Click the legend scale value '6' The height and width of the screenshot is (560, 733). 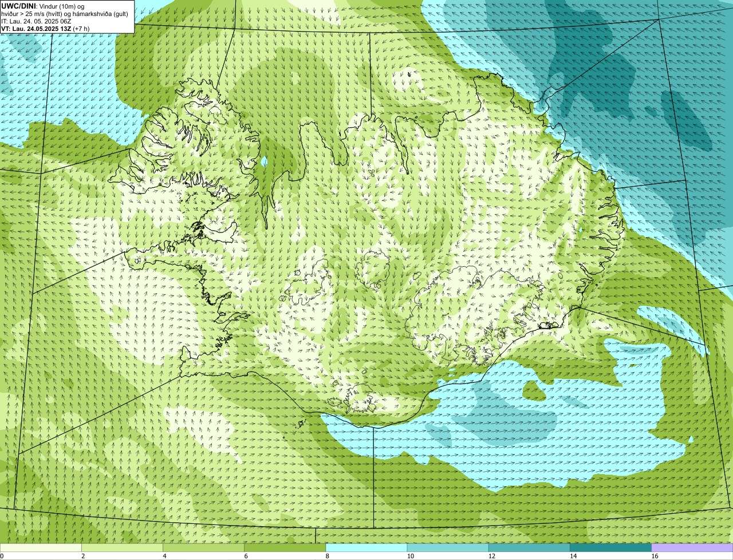coord(246,556)
